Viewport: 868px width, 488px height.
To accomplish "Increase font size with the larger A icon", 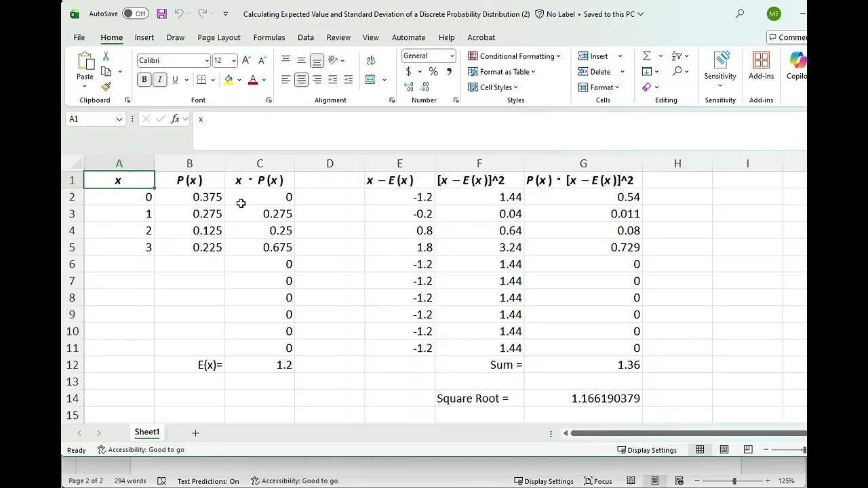I will [246, 60].
